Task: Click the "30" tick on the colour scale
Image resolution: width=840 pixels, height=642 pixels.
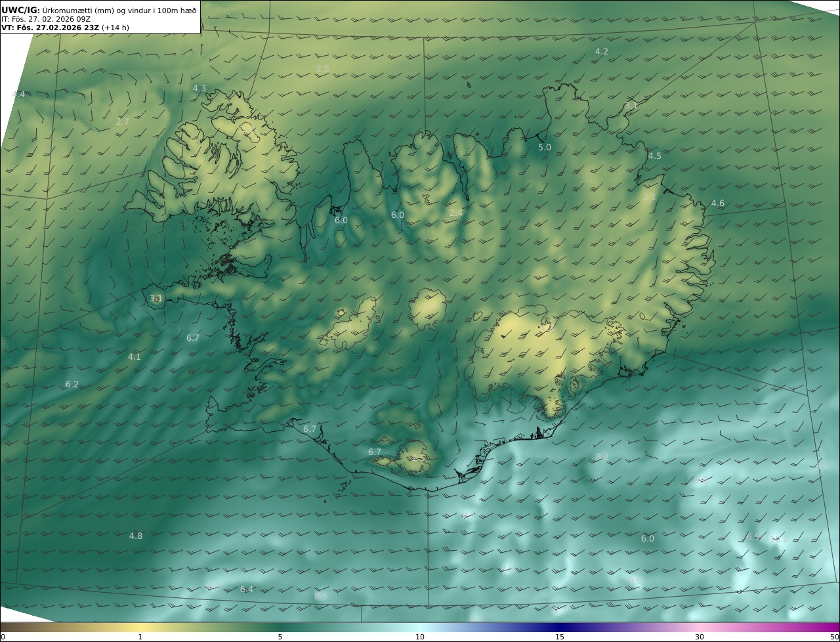Action: [x=700, y=637]
